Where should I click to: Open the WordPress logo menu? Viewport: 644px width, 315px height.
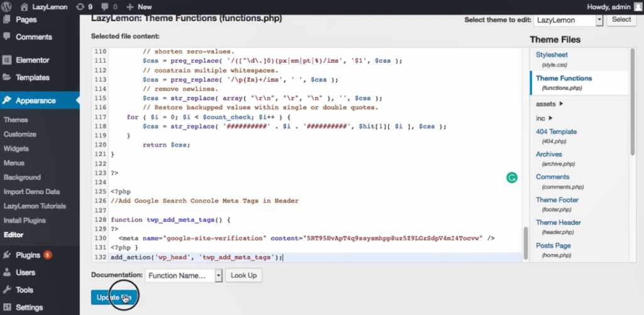click(x=7, y=6)
